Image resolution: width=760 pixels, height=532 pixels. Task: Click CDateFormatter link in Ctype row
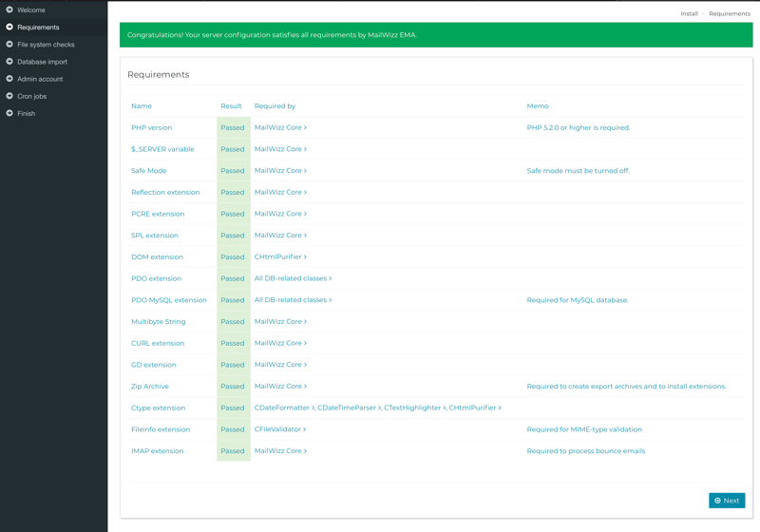pyautogui.click(x=284, y=408)
